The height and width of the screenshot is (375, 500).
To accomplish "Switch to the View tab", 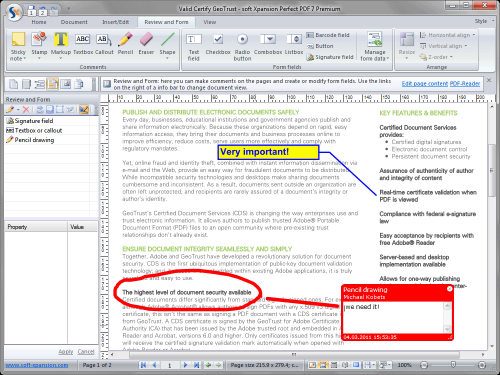I will coord(210,22).
